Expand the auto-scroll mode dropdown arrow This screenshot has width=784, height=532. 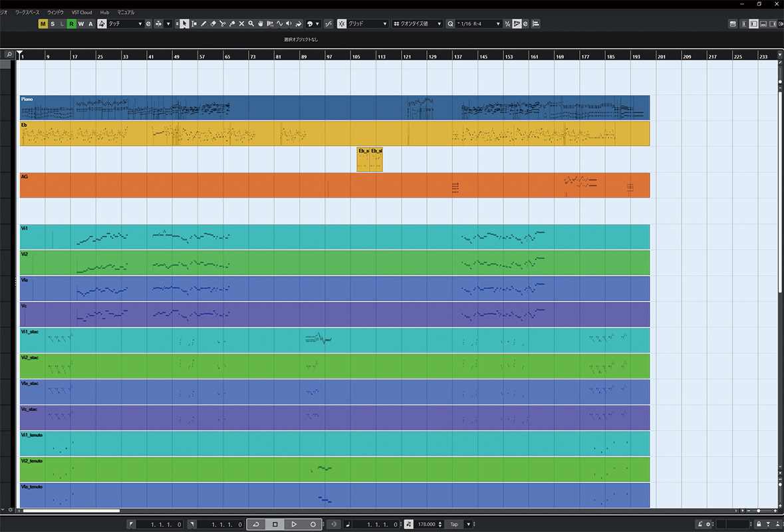pos(168,24)
